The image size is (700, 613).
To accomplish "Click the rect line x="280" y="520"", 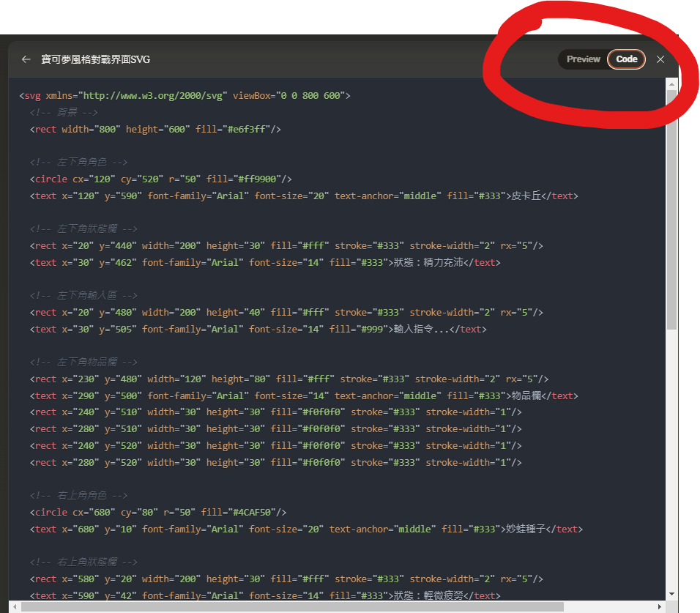I will (276, 463).
